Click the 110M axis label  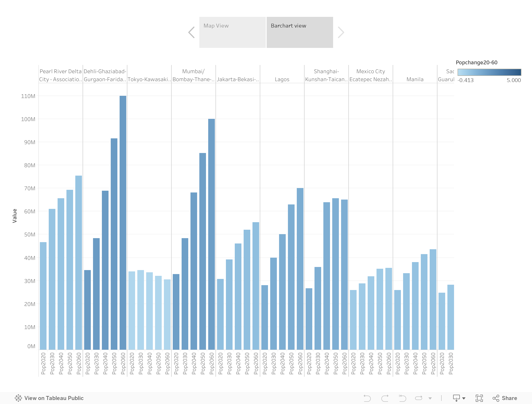(28, 96)
